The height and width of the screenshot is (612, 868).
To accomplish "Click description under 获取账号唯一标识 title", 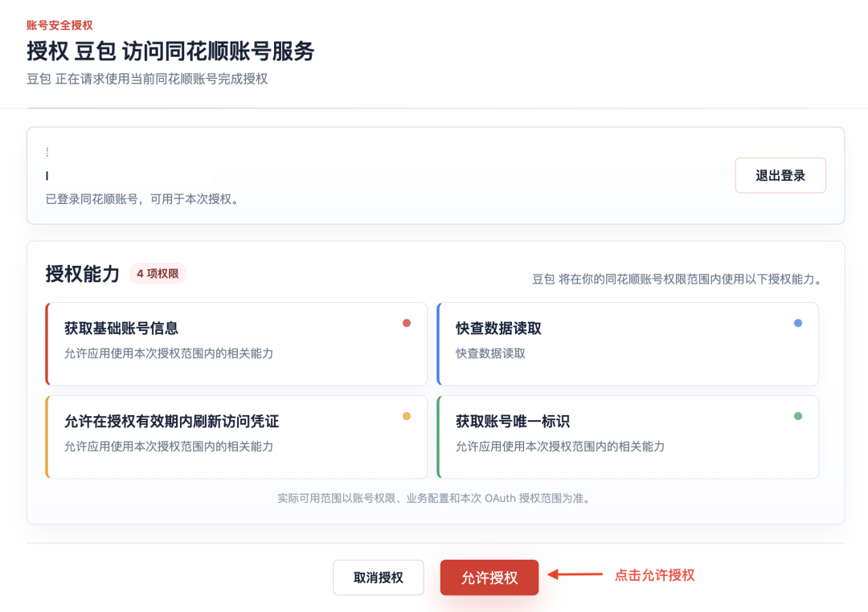I will point(559,447).
